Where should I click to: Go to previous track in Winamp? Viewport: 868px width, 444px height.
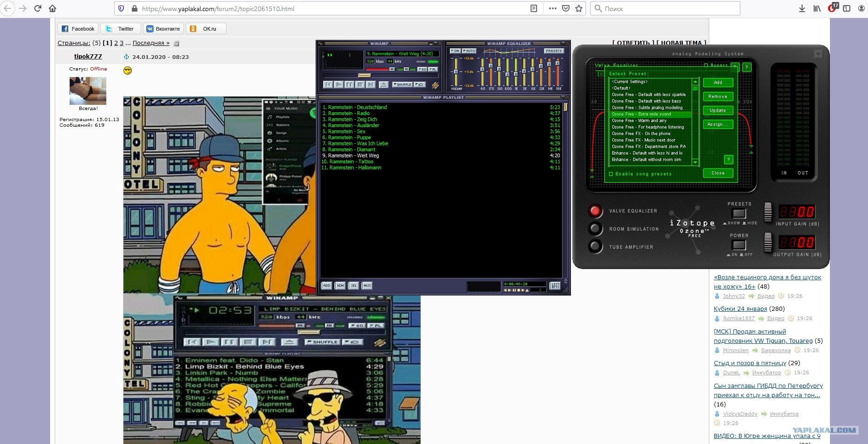tap(328, 84)
